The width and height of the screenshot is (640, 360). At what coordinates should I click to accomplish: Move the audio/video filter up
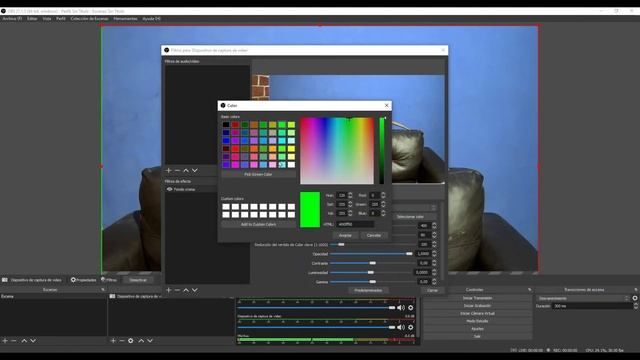click(x=186, y=170)
